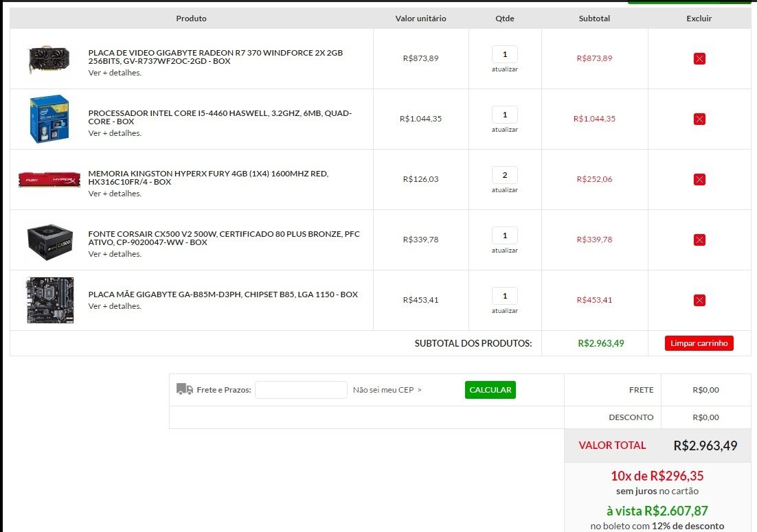Image resolution: width=757 pixels, height=532 pixels.
Task: Click the SUBTOTAL DOS PRODUTOS label
Action: pos(473,343)
